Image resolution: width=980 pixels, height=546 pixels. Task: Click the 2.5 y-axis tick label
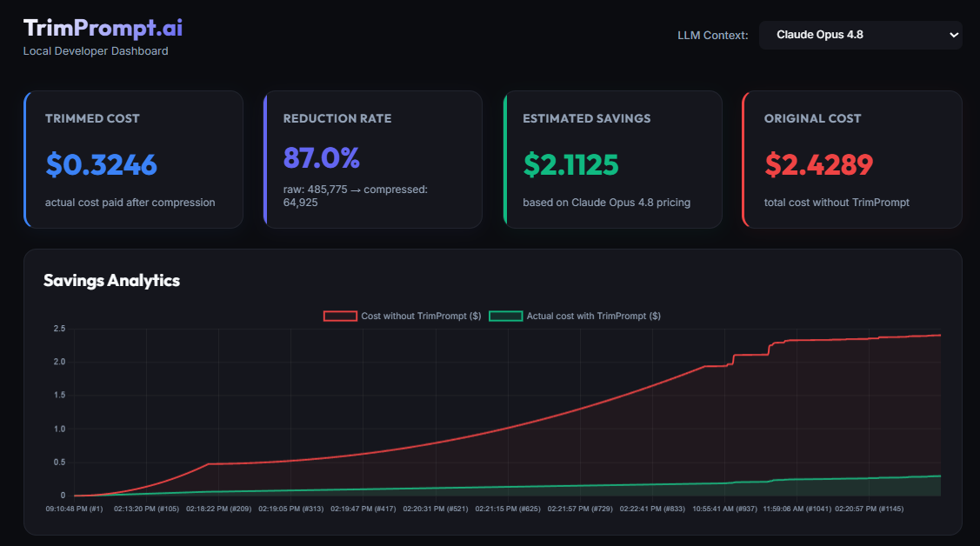(x=59, y=329)
